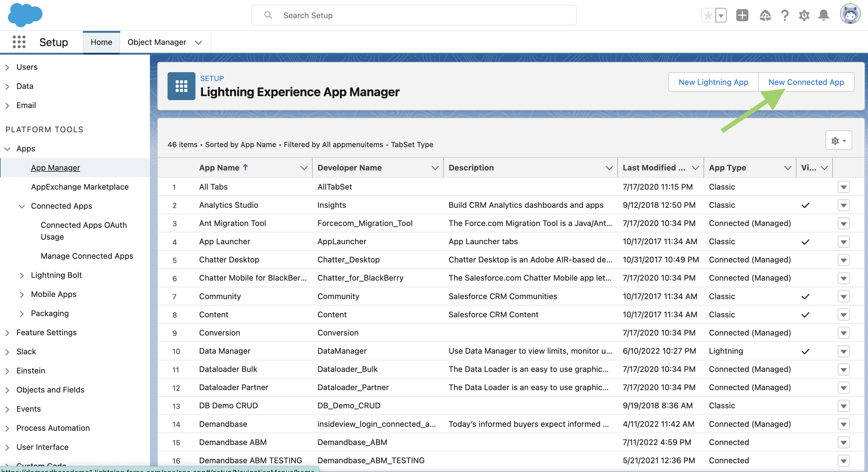
Task: Expand the Feature Settings section
Action: click(7, 332)
